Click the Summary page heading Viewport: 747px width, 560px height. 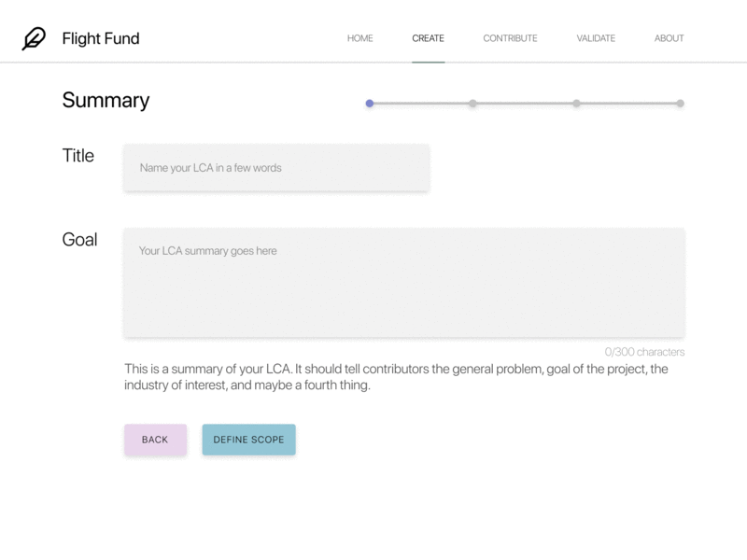[106, 100]
